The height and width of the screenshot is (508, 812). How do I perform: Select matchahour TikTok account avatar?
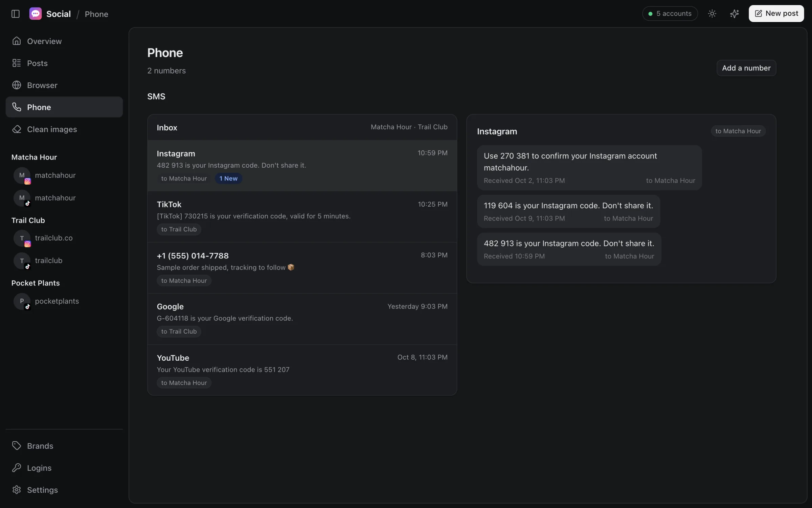(x=22, y=198)
